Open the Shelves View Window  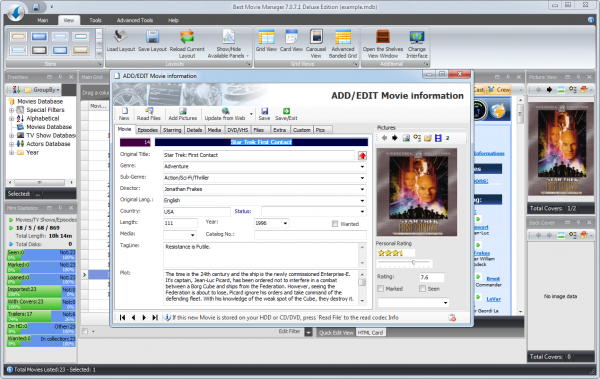[383, 37]
